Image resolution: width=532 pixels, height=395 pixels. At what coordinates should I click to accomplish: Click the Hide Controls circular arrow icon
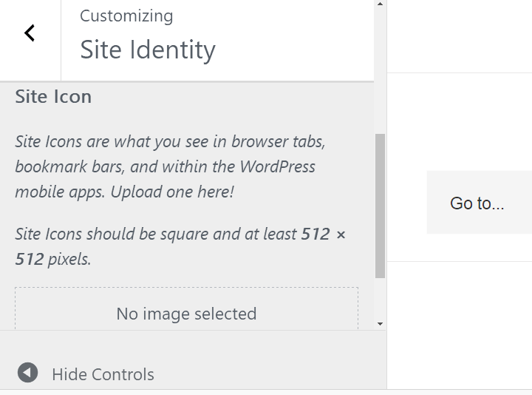[27, 373]
